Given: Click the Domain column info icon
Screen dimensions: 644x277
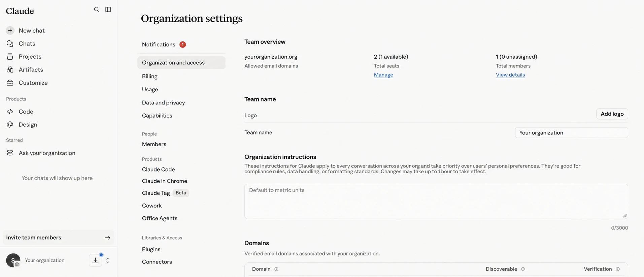Looking at the screenshot, I should click(276, 269).
